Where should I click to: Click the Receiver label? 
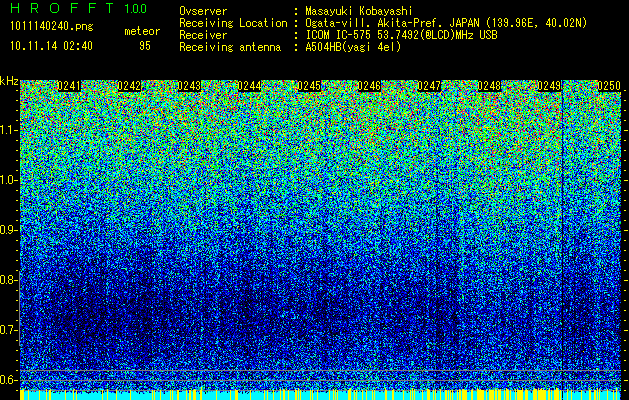pos(203,35)
